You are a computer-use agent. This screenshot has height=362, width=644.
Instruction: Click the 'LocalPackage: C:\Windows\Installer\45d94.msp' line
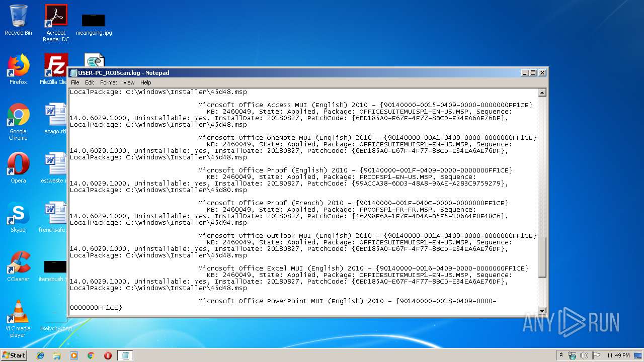(158, 223)
